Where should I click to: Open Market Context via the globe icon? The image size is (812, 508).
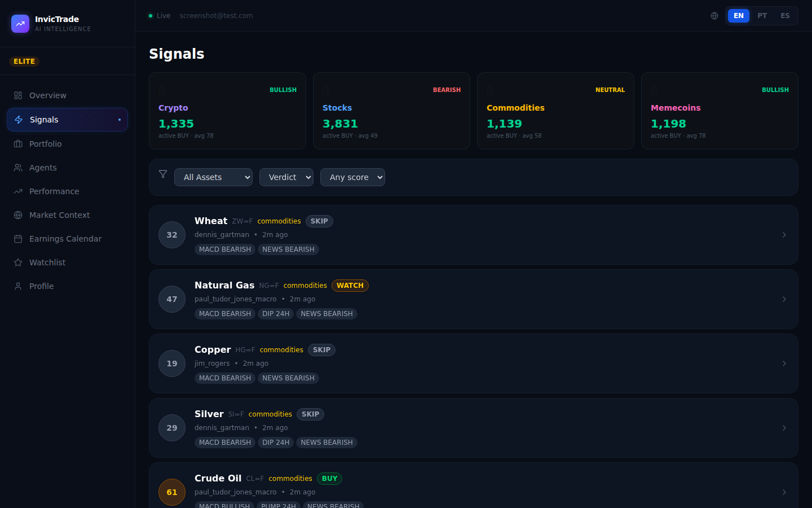[x=17, y=214]
